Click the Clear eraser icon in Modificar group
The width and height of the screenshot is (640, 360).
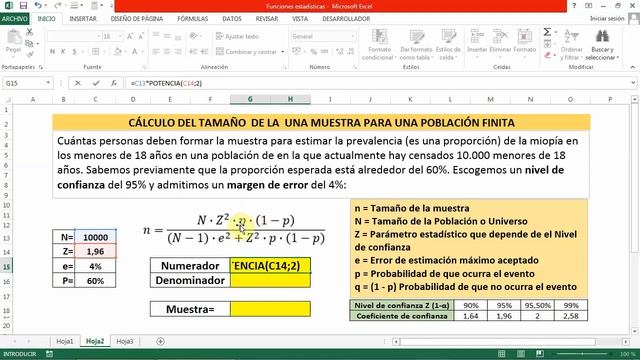[547, 55]
